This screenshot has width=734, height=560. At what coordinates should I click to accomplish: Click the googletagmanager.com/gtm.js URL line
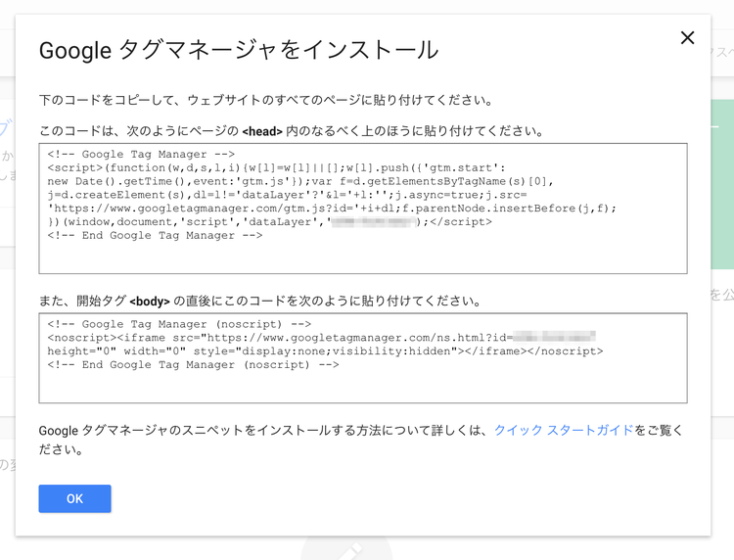tap(332, 209)
